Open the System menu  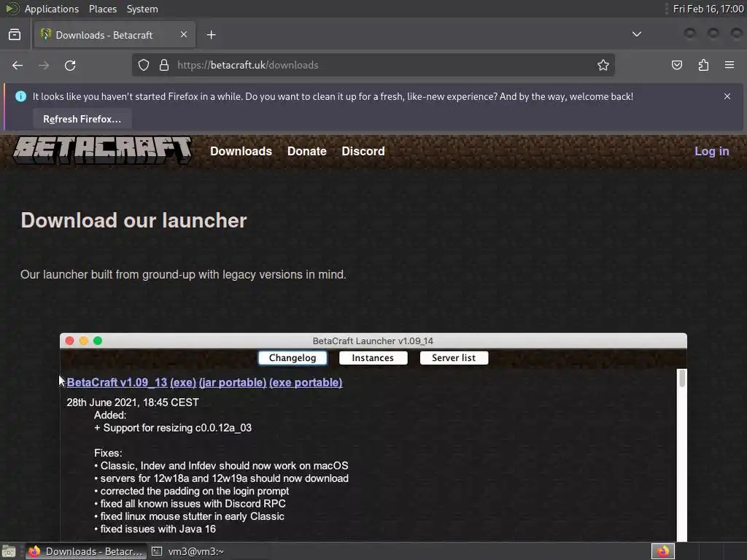point(142,9)
